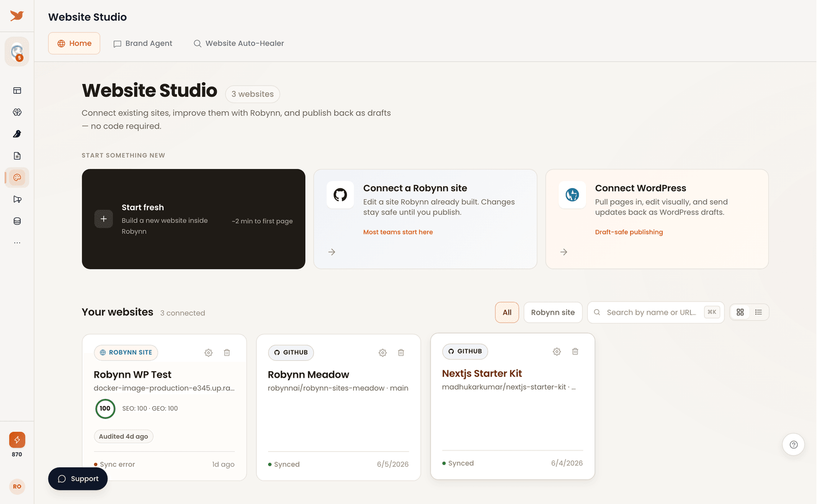This screenshot has width=825, height=504.
Task: Open settings for Robynn Meadow
Action: pyautogui.click(x=383, y=353)
